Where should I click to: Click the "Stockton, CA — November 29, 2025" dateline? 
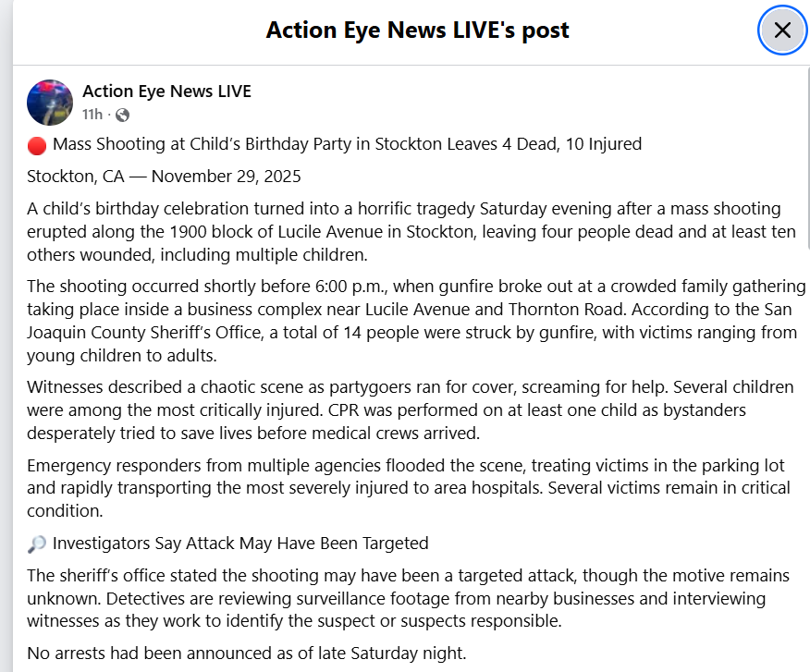point(164,176)
